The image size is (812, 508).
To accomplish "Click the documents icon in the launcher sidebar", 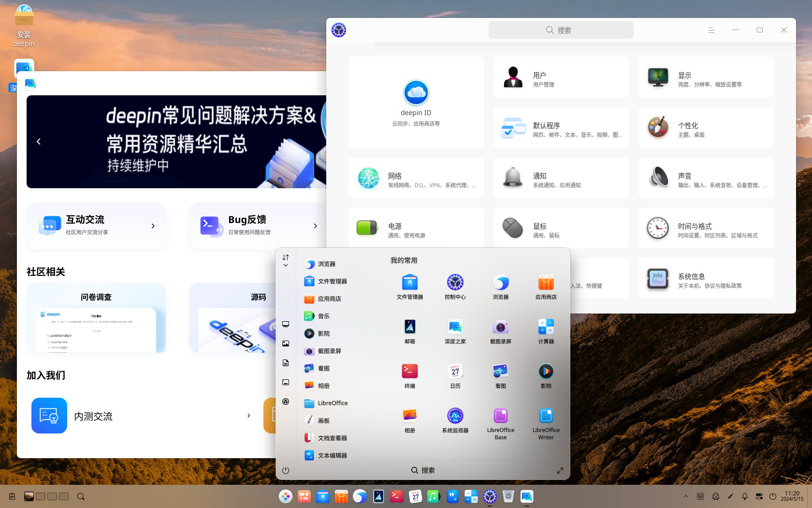I will tap(286, 363).
